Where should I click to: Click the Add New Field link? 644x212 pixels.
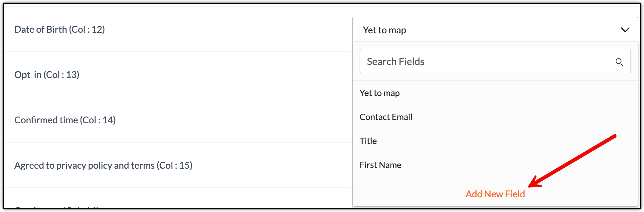(495, 194)
